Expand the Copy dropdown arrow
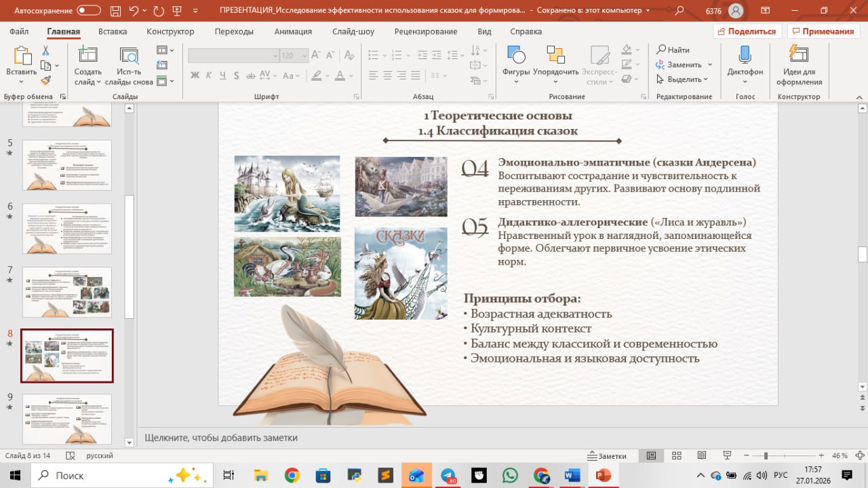 pyautogui.click(x=56, y=66)
